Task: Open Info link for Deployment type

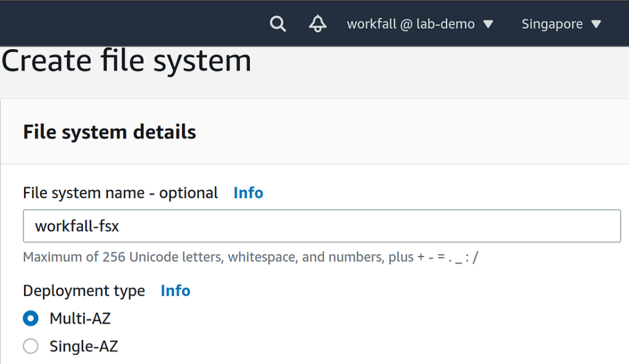Action: [175, 291]
